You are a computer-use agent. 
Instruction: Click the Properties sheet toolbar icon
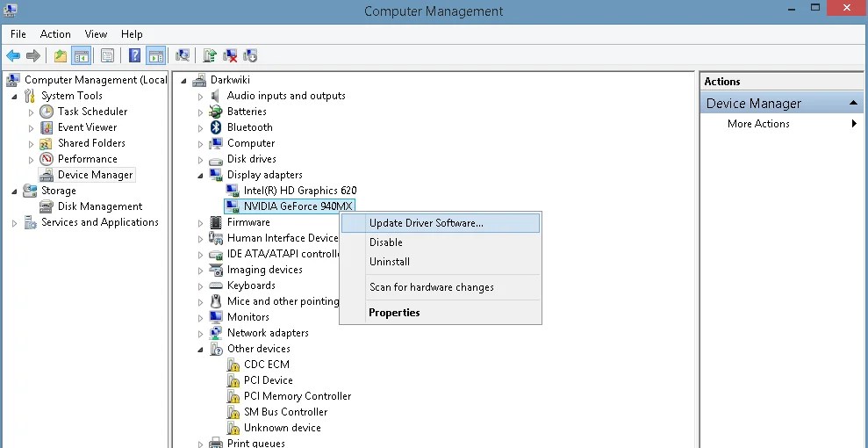107,55
